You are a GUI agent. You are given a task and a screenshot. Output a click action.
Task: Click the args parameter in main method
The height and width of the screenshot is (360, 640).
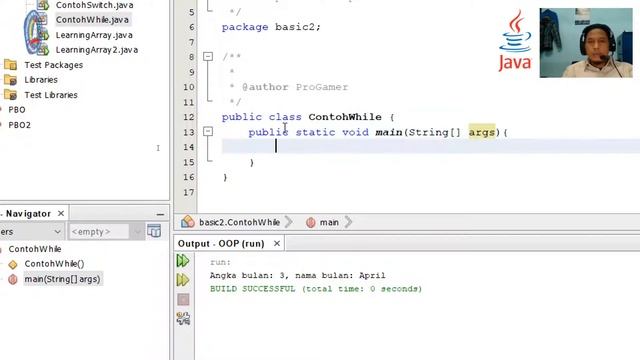tap(482, 132)
